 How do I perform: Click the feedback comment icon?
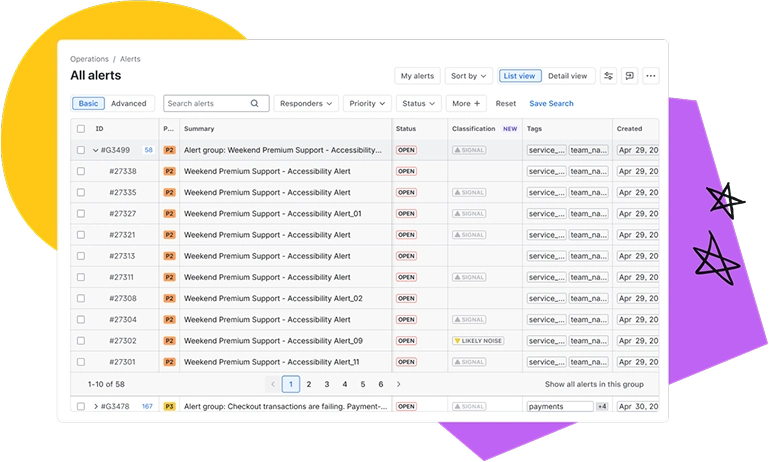(x=630, y=76)
